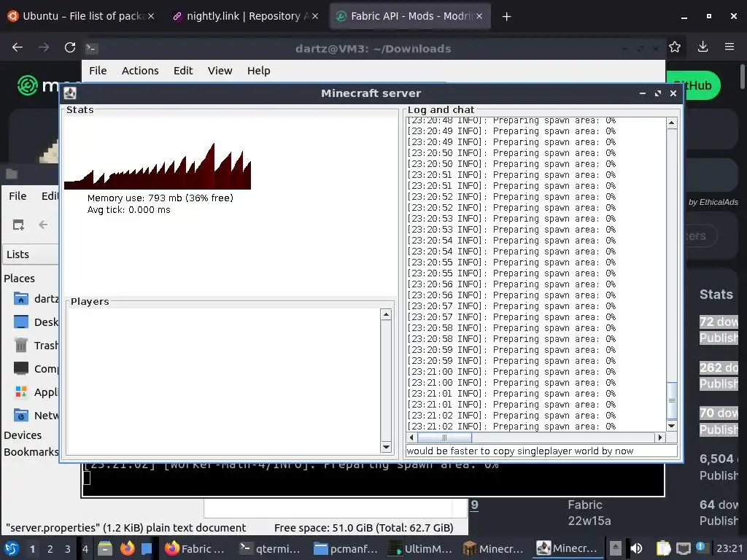Select Computer in the Places list

(36, 368)
